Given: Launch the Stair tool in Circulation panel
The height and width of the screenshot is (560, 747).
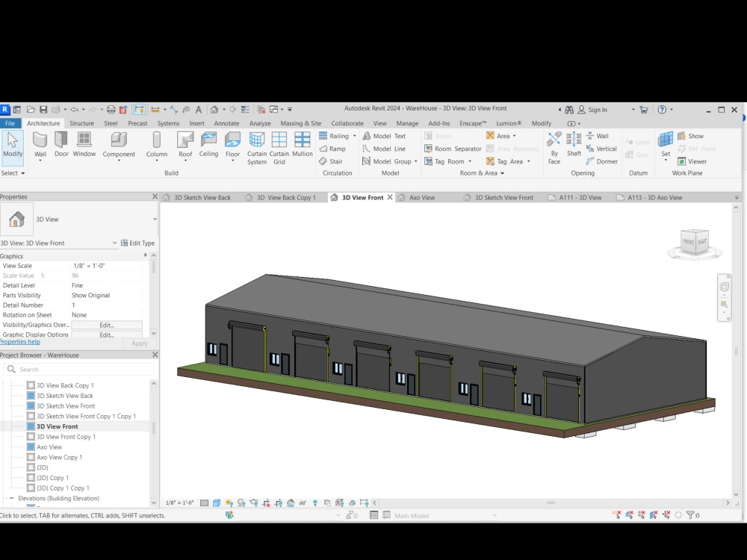Looking at the screenshot, I should (335, 161).
